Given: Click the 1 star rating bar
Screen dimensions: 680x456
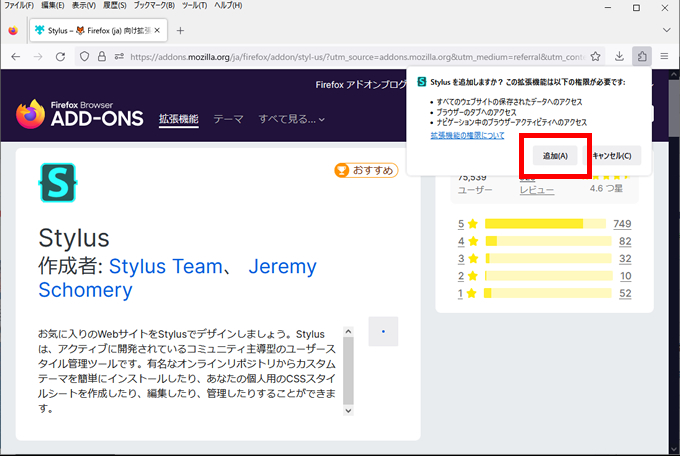Looking at the screenshot, I should pyautogui.click(x=548, y=293).
